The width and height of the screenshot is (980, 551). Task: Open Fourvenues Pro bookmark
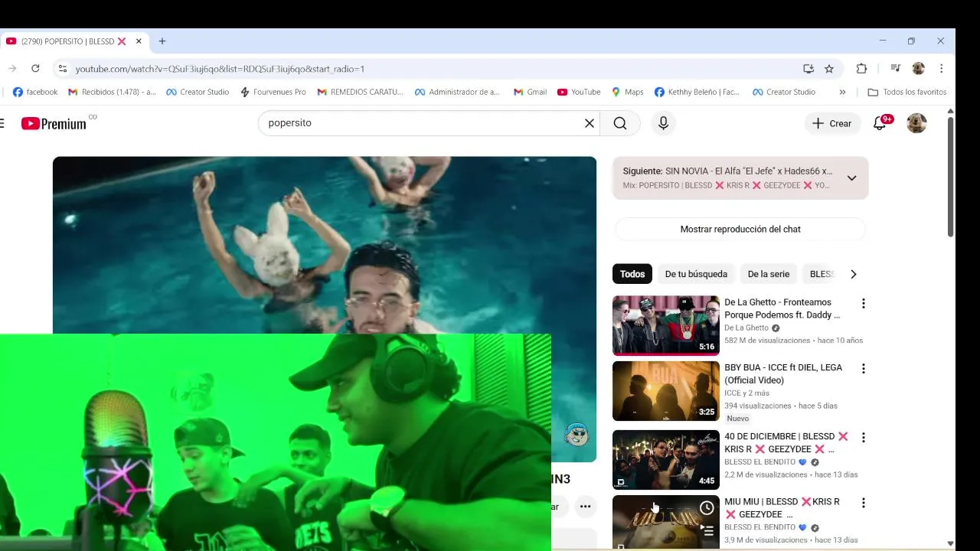(273, 92)
